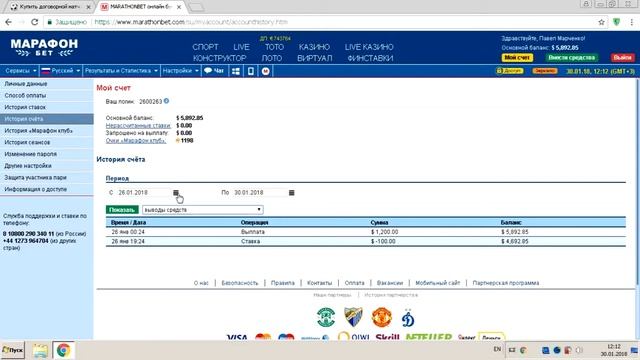The height and width of the screenshot is (360, 640).
Task: Select История ставок in sidebar
Action: tap(47, 107)
